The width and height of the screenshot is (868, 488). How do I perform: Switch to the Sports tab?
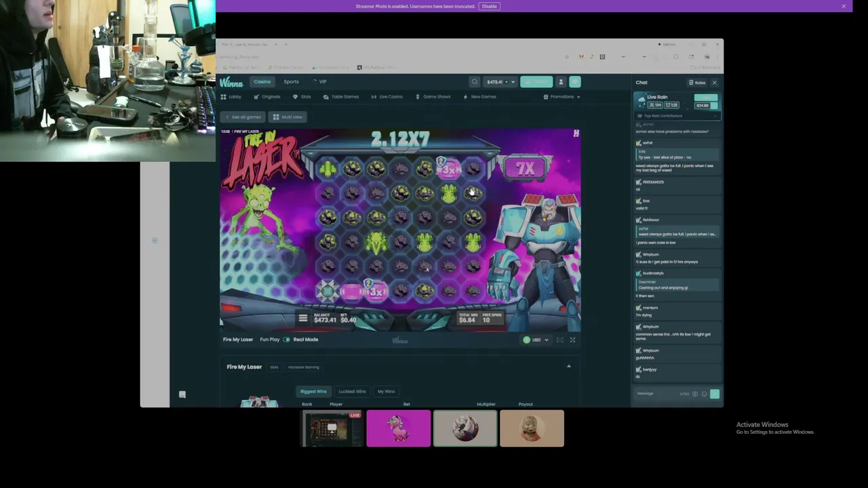tap(291, 81)
